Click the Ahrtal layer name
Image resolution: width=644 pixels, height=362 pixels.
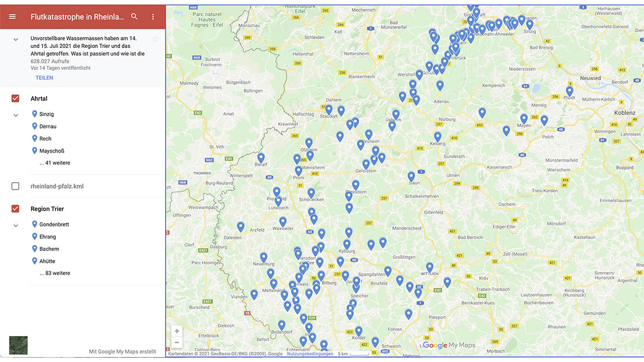point(39,99)
